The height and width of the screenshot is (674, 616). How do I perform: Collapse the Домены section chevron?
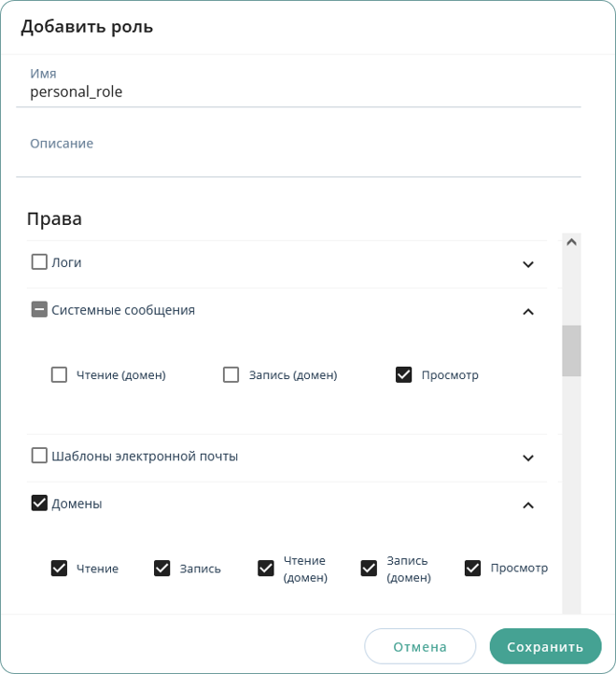click(x=528, y=505)
